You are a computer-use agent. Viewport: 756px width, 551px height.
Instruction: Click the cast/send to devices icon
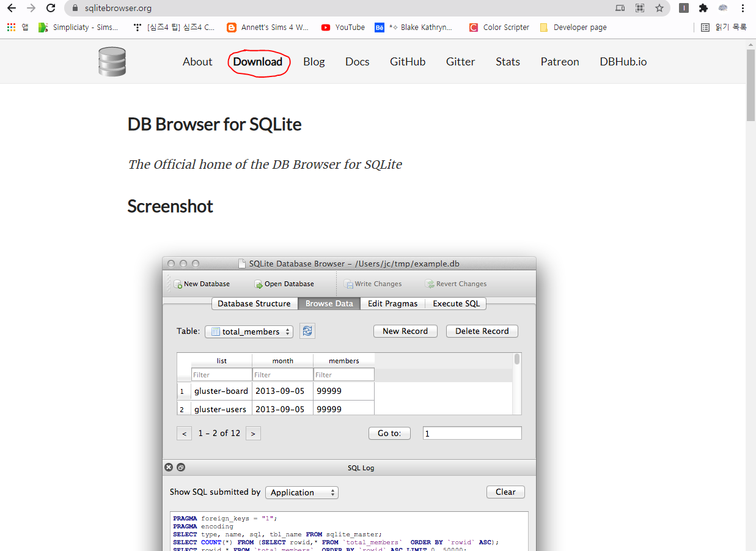[x=620, y=8]
